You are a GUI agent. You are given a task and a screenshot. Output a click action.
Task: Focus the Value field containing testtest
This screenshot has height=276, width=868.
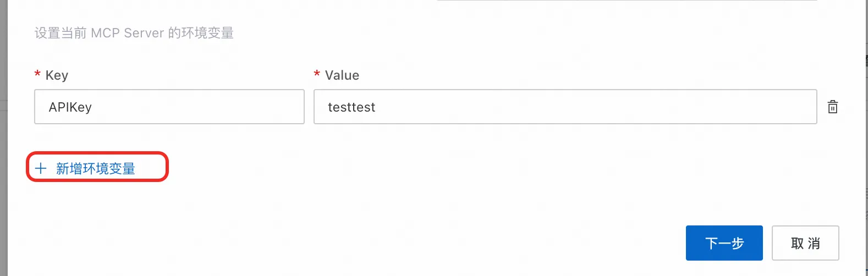[x=565, y=107]
